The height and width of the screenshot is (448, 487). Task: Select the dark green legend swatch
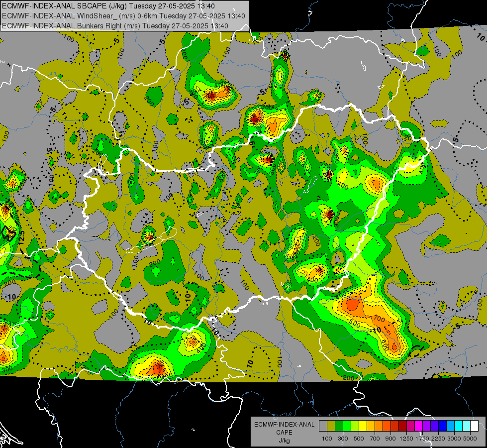(x=339, y=426)
